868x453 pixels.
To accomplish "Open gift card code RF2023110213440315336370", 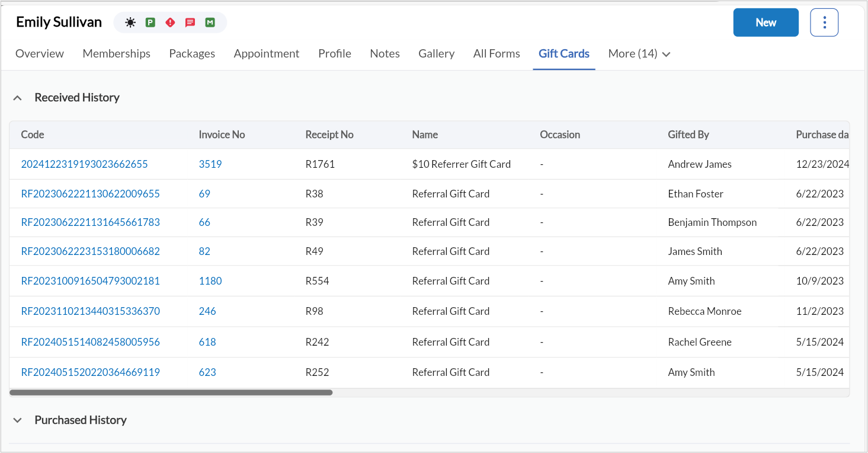I will pyautogui.click(x=91, y=311).
